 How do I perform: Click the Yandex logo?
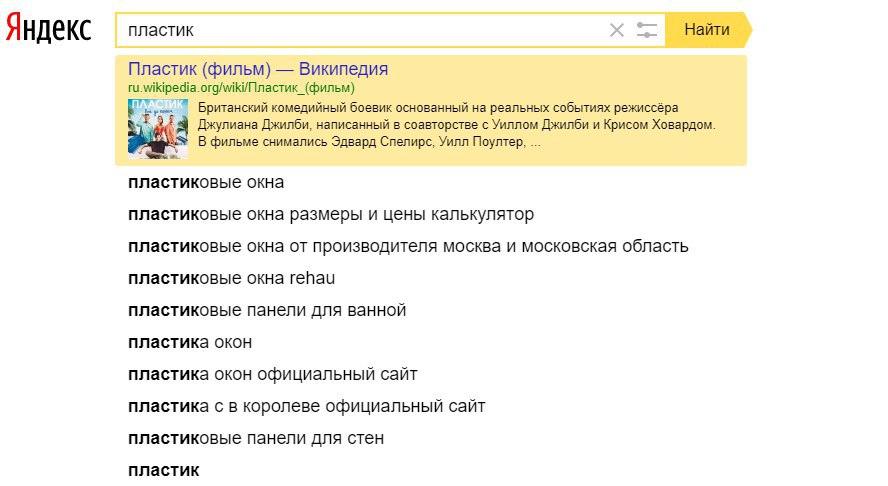pos(48,29)
